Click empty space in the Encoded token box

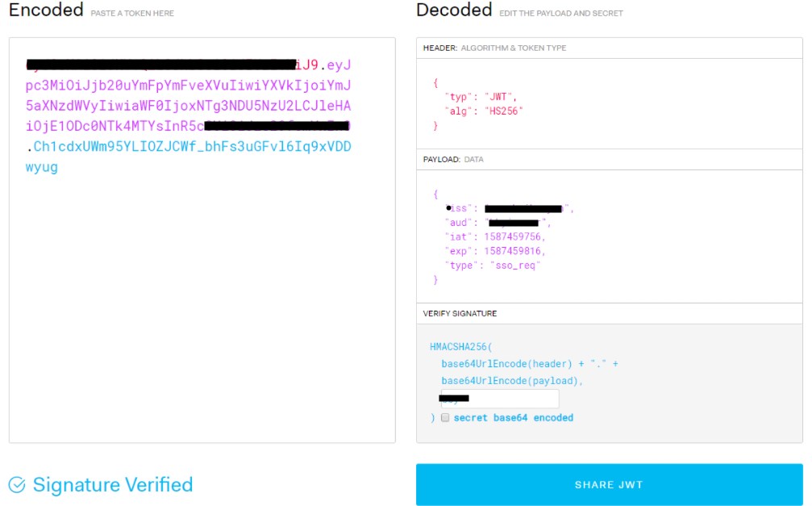coord(202,323)
